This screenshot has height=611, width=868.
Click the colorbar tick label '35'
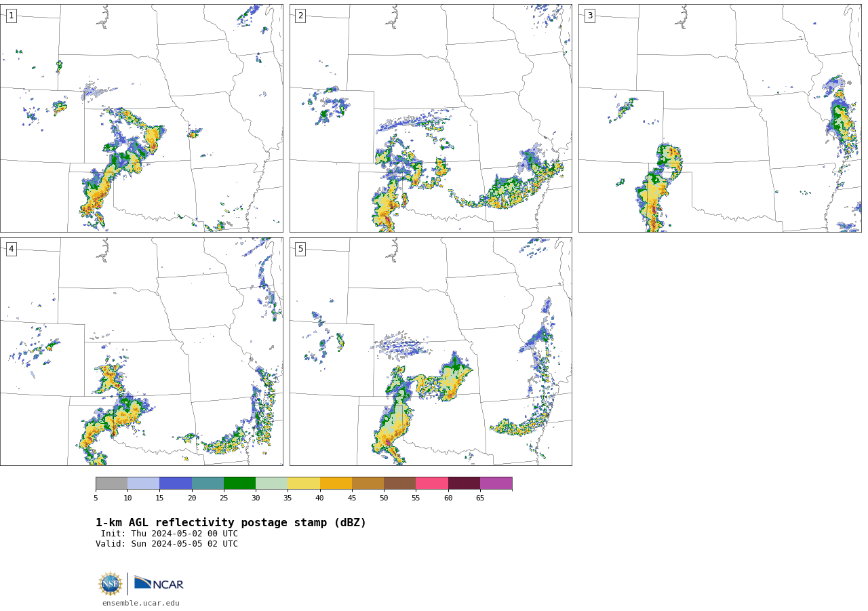click(x=288, y=498)
